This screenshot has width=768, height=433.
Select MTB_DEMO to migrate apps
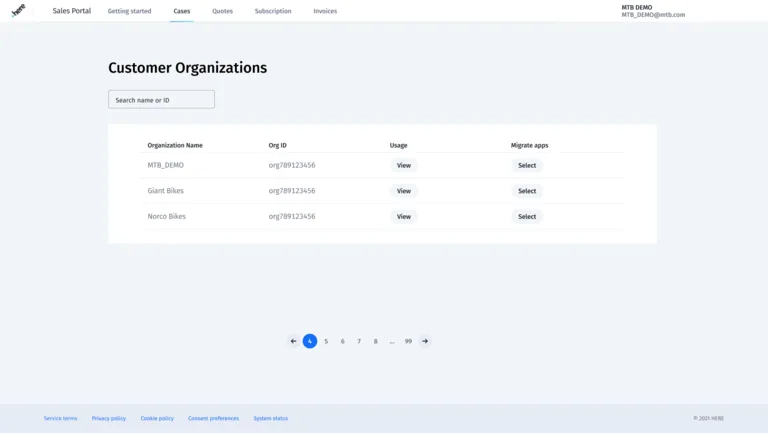point(527,165)
